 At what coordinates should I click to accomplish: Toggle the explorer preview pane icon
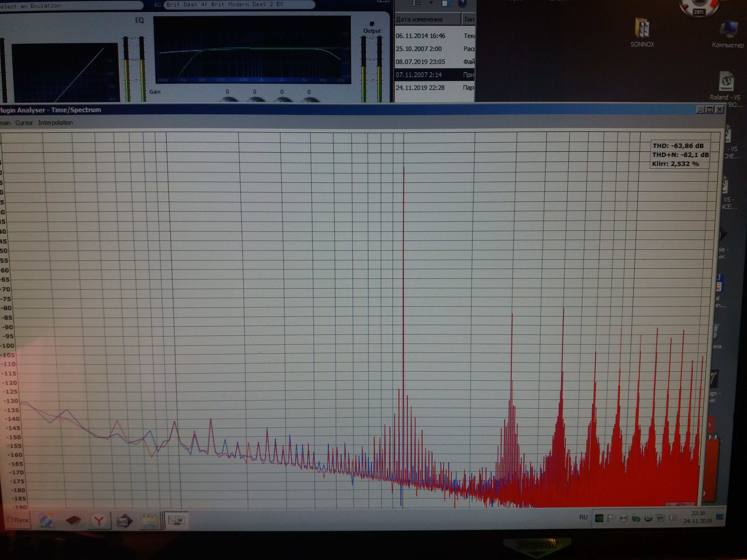[x=446, y=3]
